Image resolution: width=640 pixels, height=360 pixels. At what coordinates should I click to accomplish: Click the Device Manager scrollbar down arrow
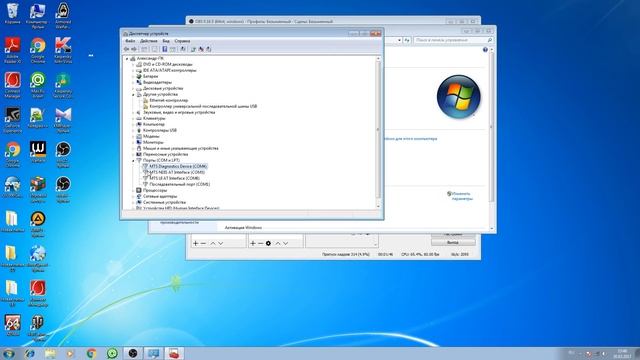pyautogui.click(x=378, y=206)
